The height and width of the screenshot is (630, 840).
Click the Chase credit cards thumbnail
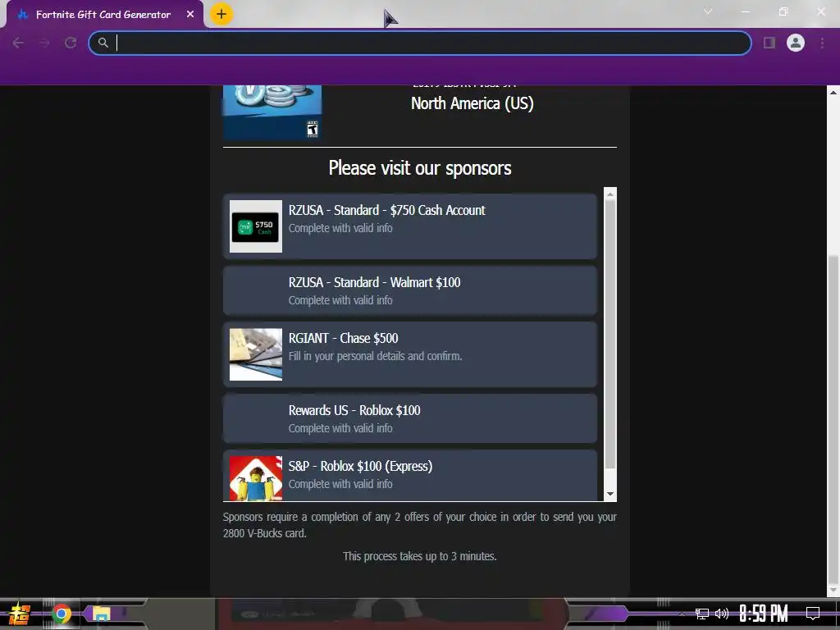256,354
